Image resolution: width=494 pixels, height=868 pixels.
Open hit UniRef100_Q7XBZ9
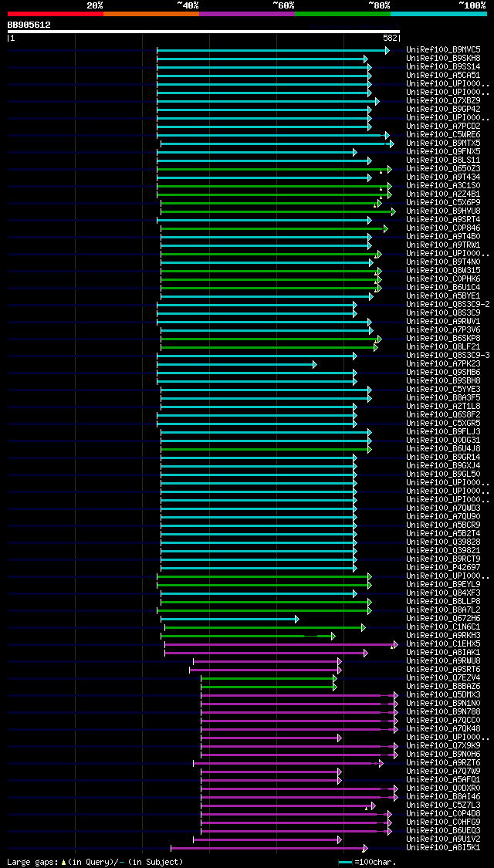coord(443,101)
